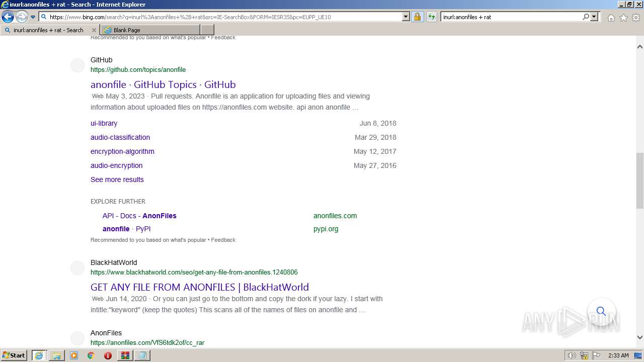Open GET ANY FILE FROM ANONFILES result

pos(200,287)
